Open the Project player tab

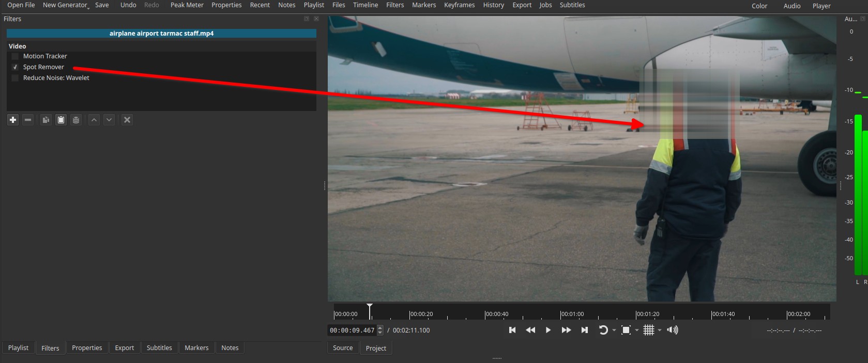(x=376, y=349)
